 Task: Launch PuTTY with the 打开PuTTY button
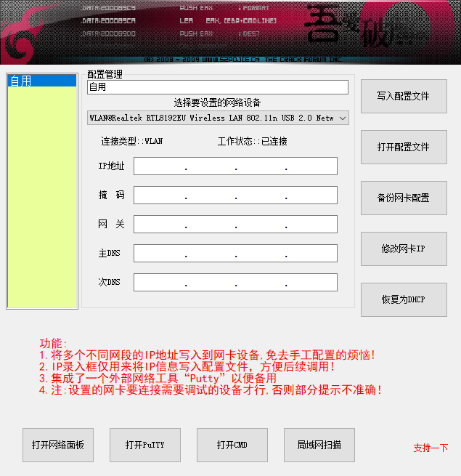coord(144,445)
